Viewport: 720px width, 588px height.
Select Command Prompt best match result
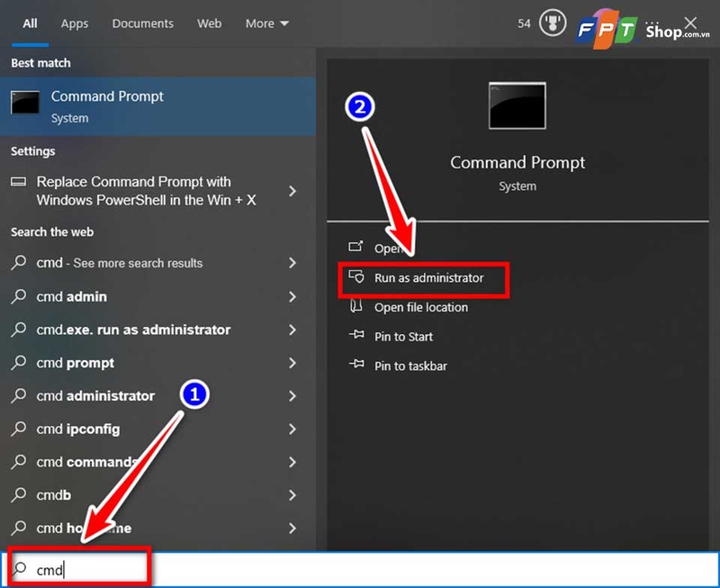pos(157,106)
